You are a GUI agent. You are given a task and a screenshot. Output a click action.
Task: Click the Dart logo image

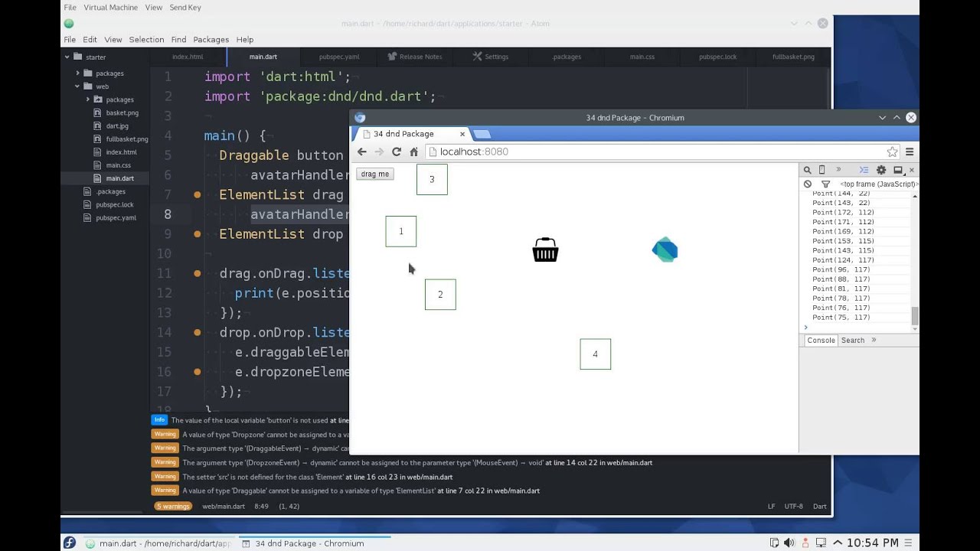coord(665,249)
